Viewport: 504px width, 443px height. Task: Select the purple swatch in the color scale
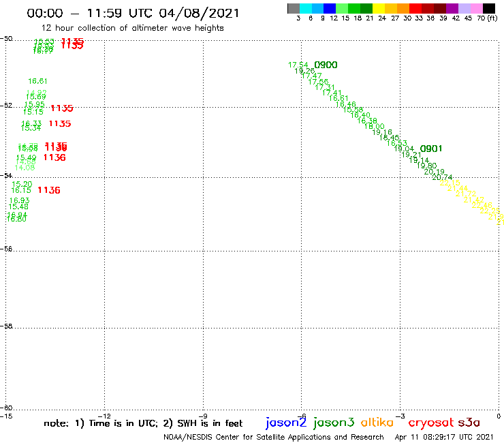point(452,9)
